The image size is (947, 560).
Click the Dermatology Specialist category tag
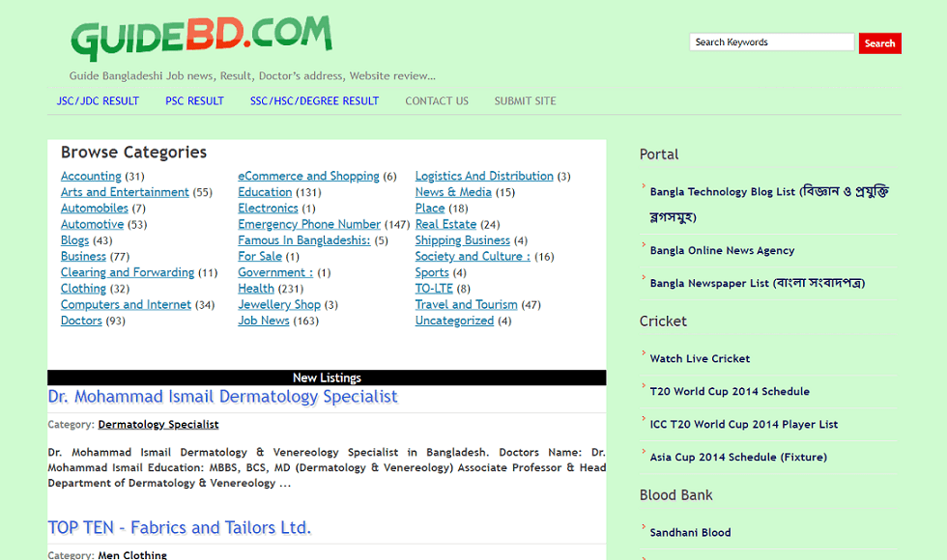(x=158, y=424)
